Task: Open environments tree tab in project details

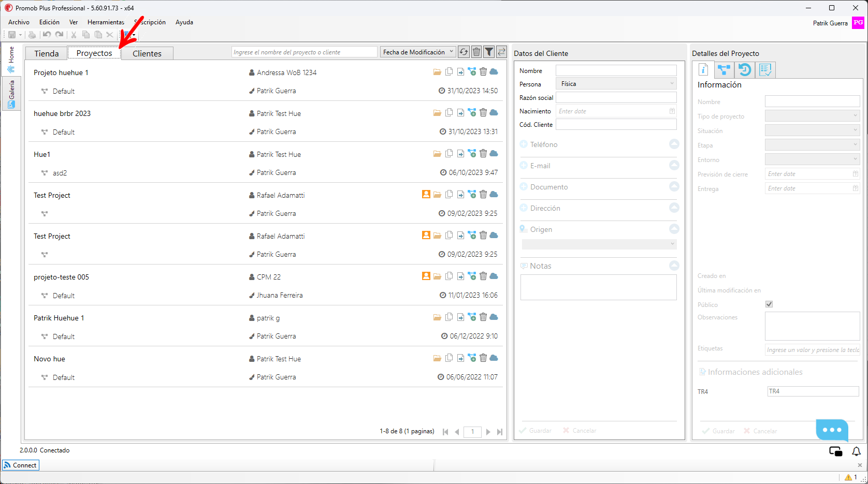Action: point(724,70)
